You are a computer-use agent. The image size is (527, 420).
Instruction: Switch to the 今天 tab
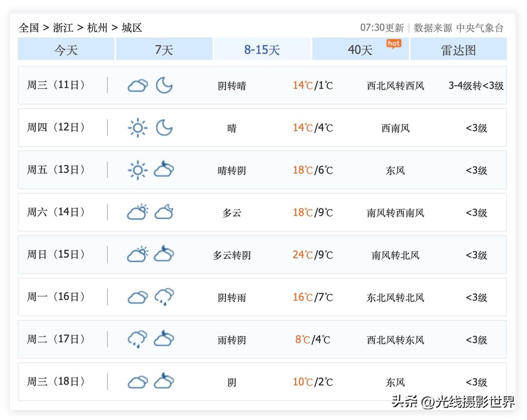coord(66,49)
